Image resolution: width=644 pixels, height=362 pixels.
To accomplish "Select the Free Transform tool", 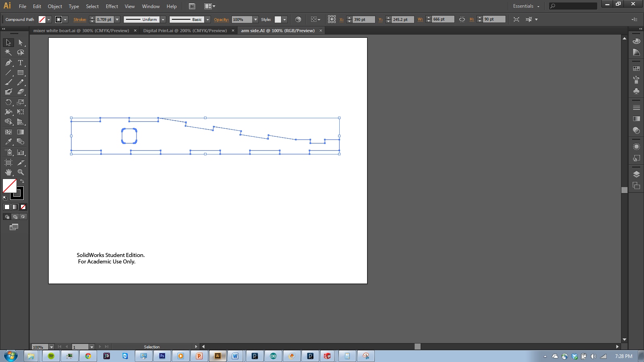I will (x=21, y=112).
